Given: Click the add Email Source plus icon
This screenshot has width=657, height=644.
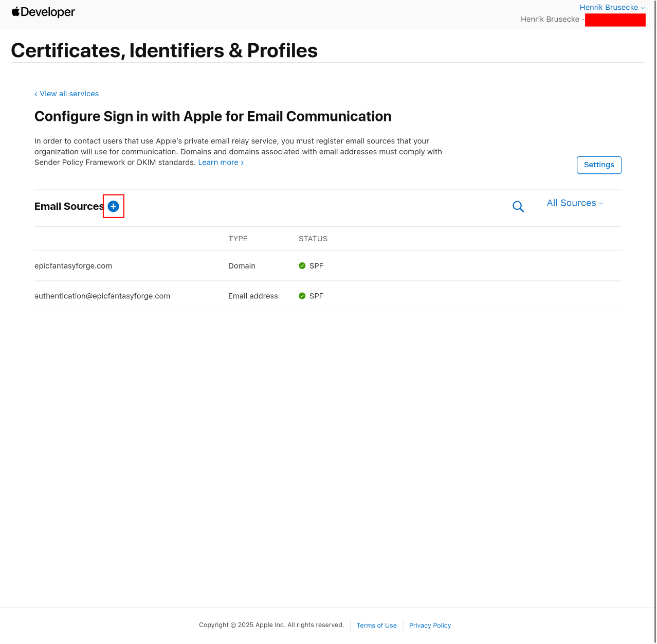Looking at the screenshot, I should click(114, 206).
